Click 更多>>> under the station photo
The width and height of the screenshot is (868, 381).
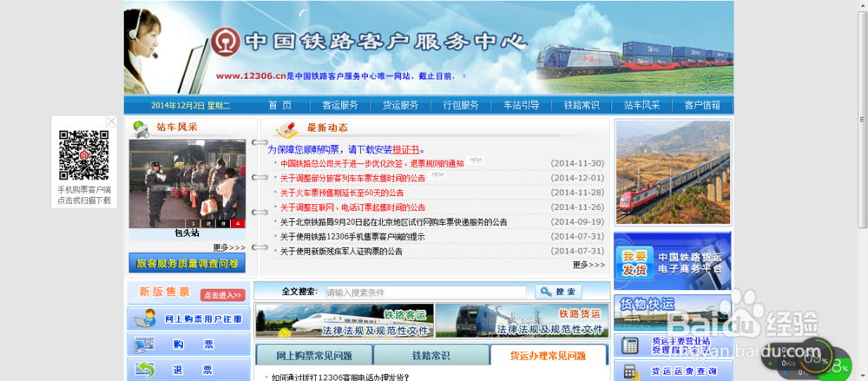[x=229, y=247]
